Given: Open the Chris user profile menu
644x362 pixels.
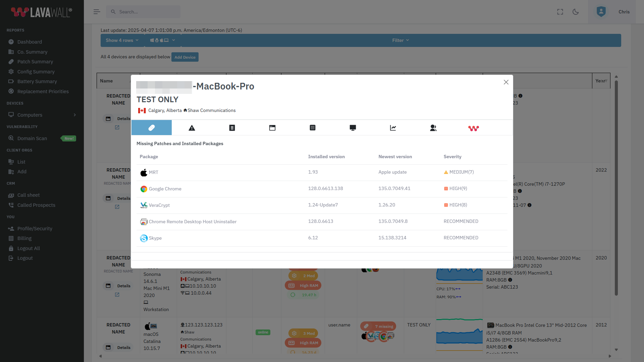Looking at the screenshot, I should tap(612, 12).
